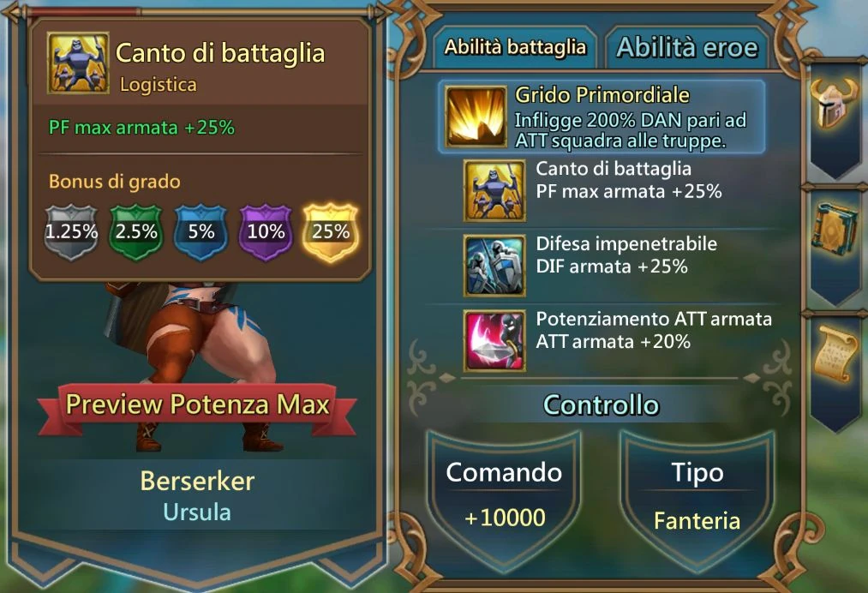Select the purple 10% grade shield
Screen dimensions: 868x593
point(266,232)
